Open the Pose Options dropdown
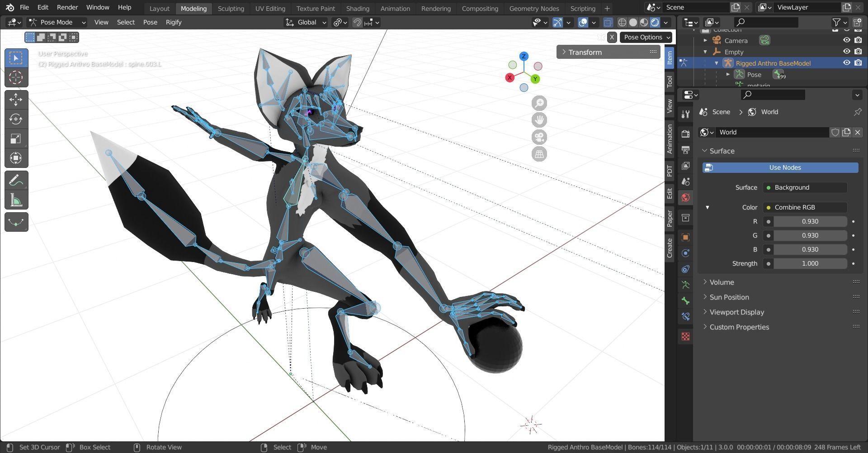Viewport: 868px width, 453px height. point(646,37)
